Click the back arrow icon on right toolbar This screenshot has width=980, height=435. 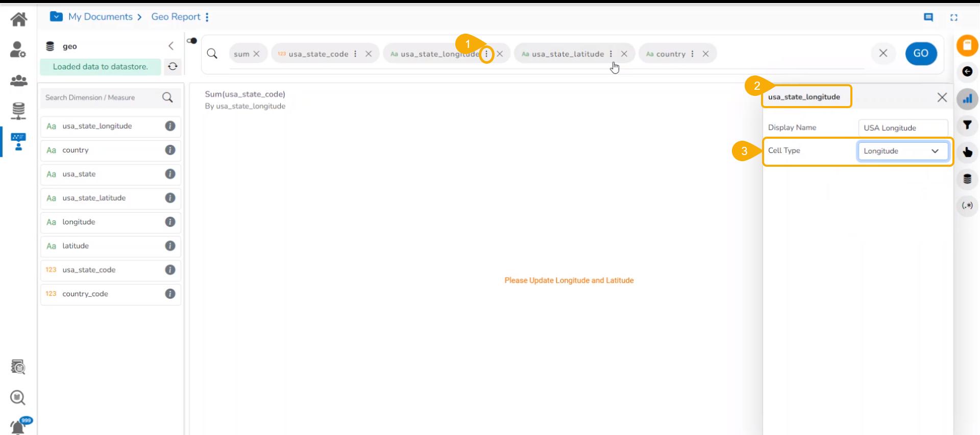(x=967, y=71)
